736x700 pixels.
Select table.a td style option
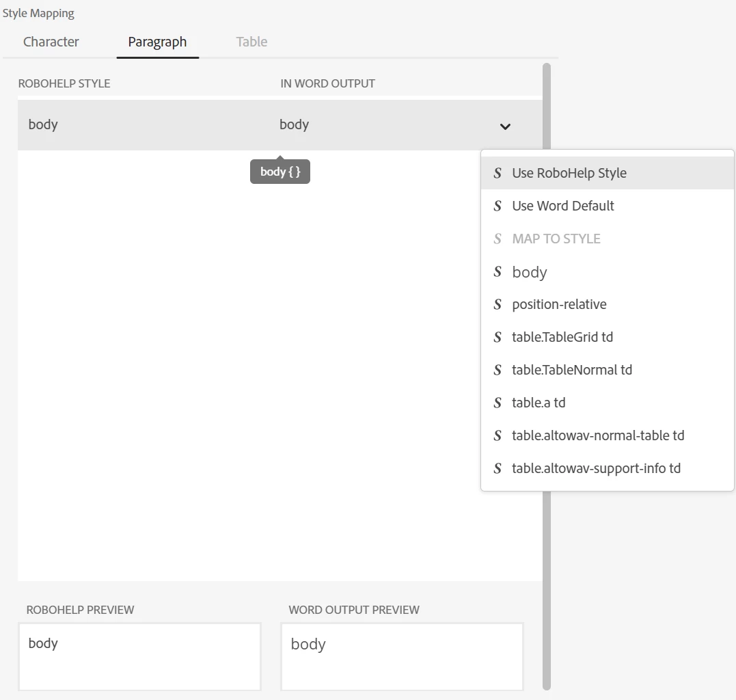click(x=607, y=403)
